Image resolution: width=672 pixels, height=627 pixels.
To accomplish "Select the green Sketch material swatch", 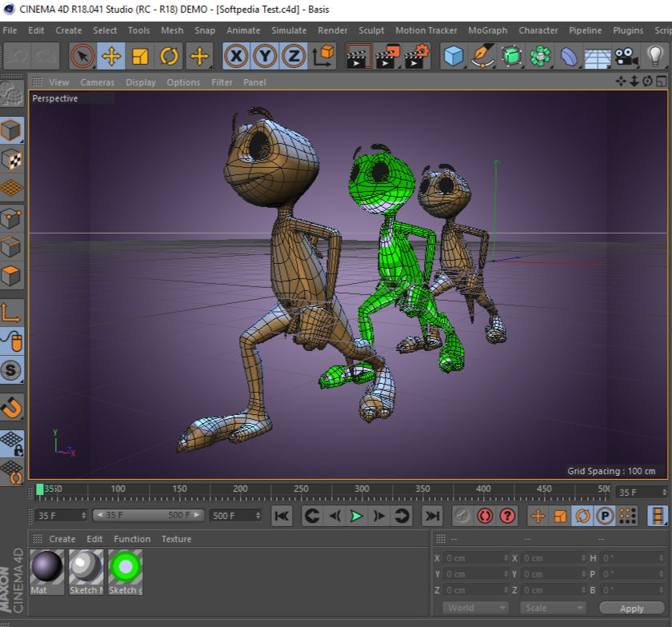I will [x=126, y=572].
